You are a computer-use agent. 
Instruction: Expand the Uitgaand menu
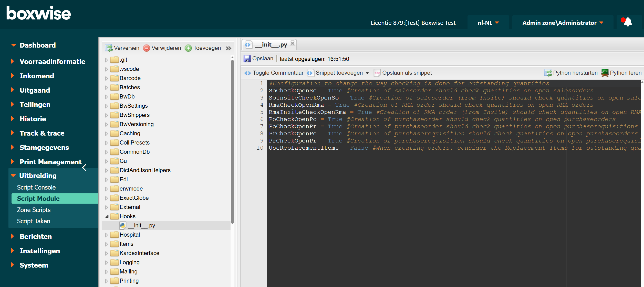click(x=35, y=90)
